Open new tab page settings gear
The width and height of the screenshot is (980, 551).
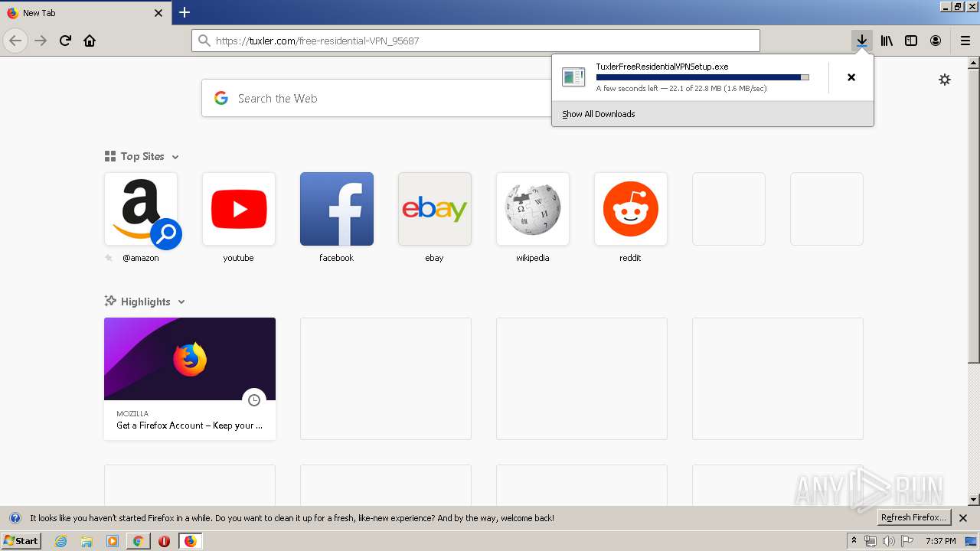[945, 80]
